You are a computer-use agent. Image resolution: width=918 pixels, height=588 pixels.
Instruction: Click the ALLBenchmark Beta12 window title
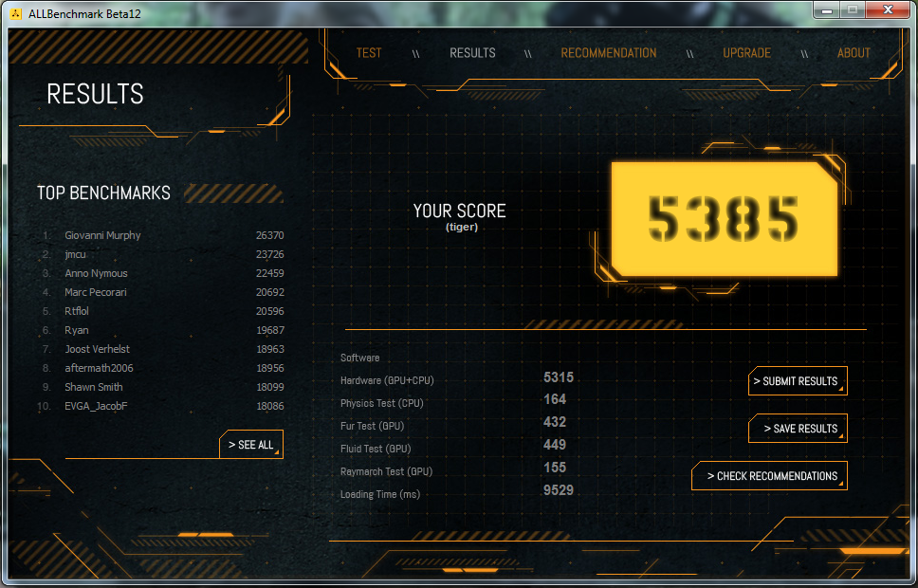[85, 13]
